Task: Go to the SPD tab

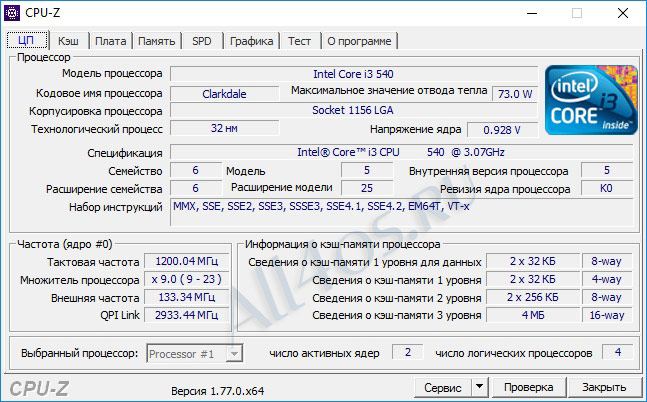Action: [x=202, y=41]
